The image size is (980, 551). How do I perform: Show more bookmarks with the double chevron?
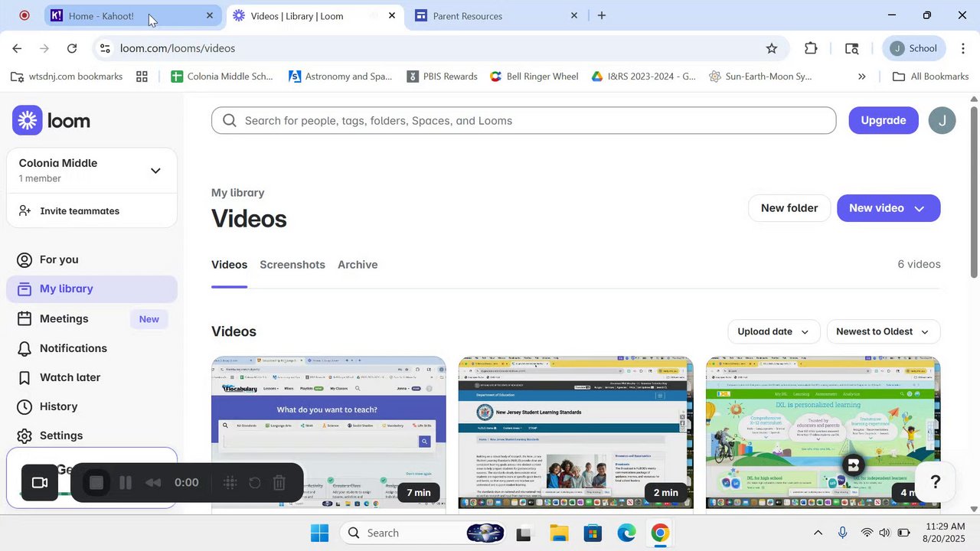[x=861, y=77]
